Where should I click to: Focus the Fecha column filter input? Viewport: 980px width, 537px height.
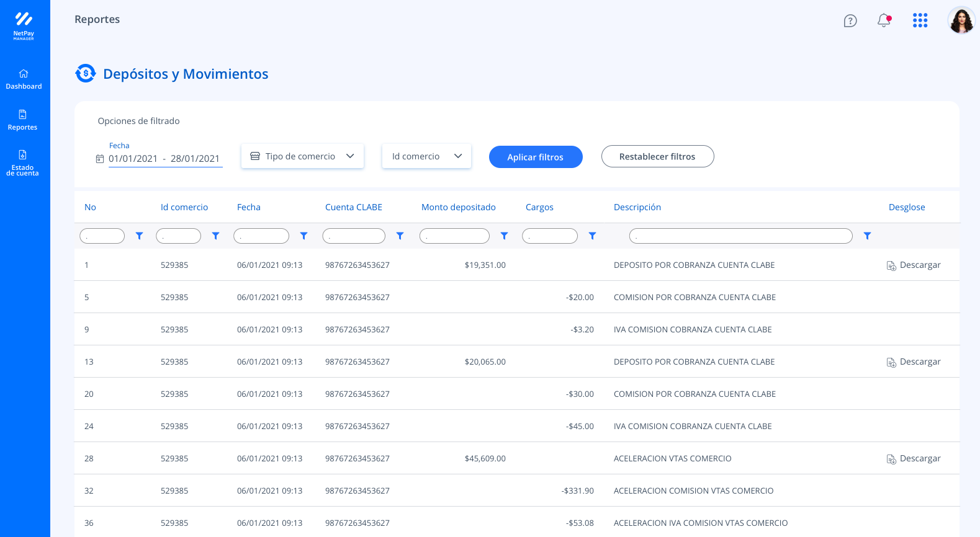[261, 236]
